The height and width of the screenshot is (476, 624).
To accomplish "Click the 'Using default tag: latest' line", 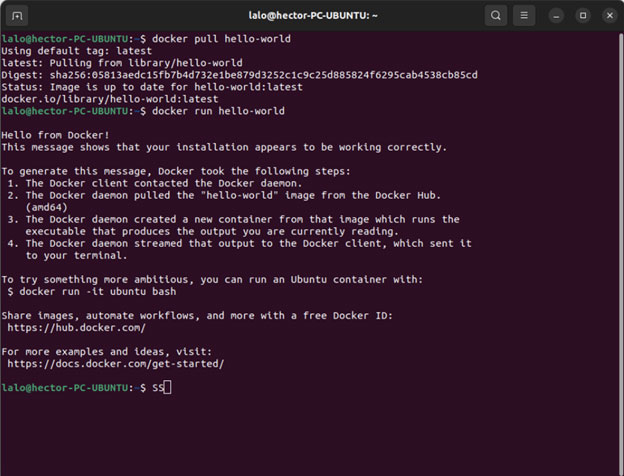I will 76,51.
